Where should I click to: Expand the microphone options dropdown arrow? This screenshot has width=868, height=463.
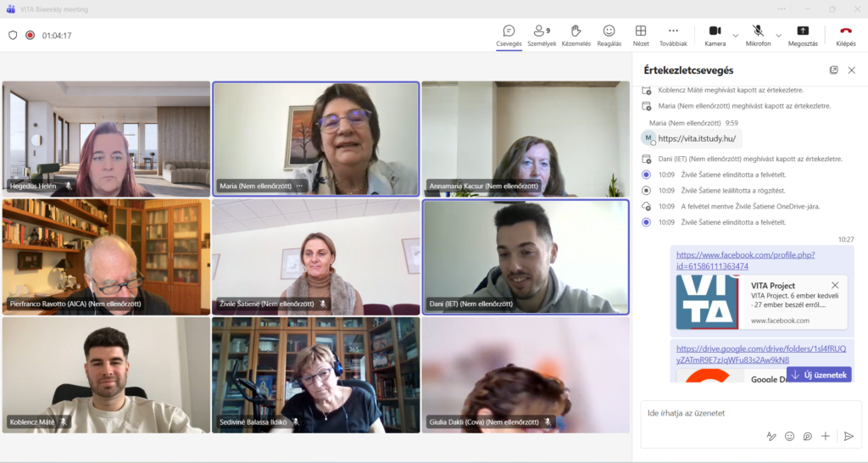(778, 36)
